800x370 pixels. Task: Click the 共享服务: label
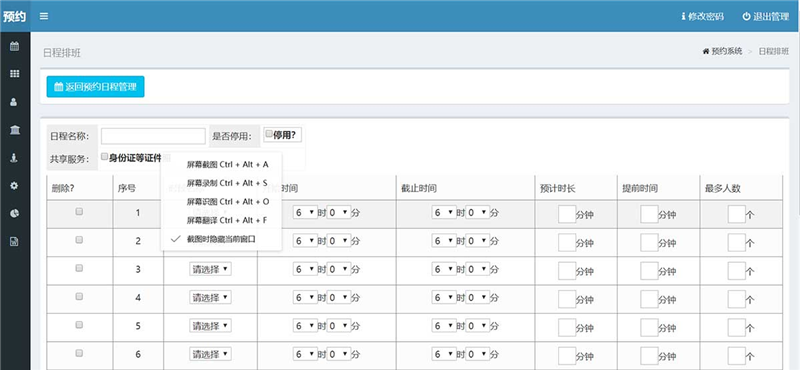(x=69, y=159)
